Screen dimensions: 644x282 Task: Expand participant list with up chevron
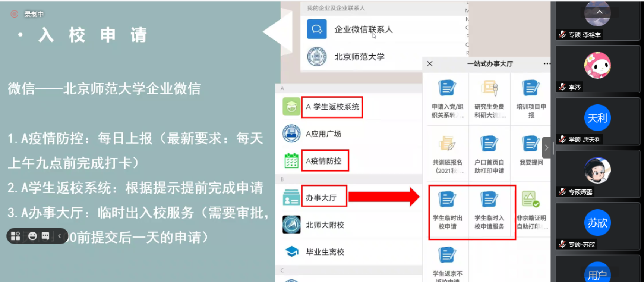599,12
